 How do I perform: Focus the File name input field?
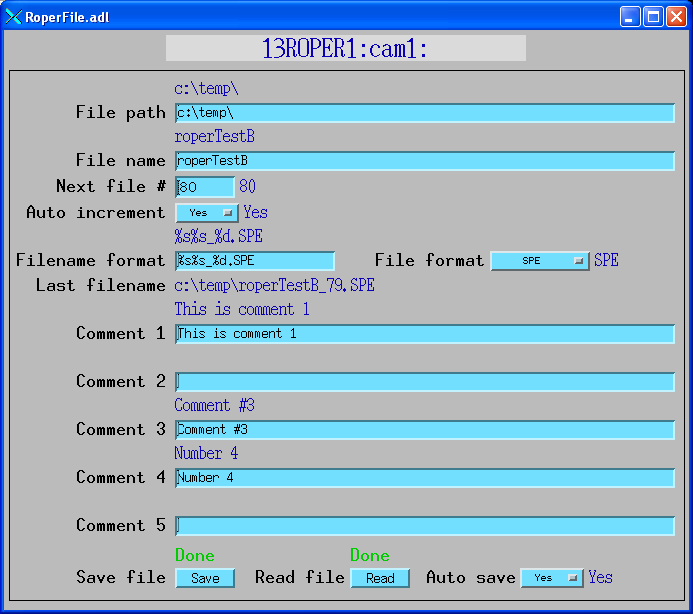click(424, 161)
